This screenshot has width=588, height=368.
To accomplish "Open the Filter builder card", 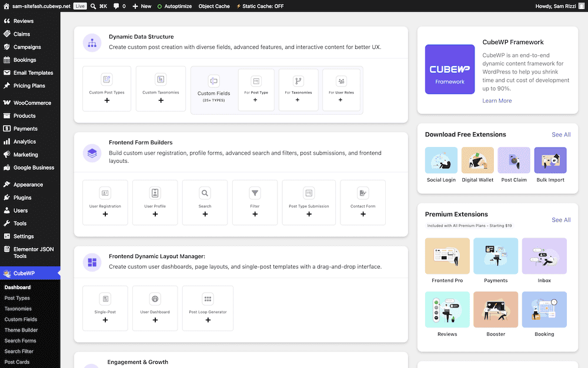I will pos(255,203).
